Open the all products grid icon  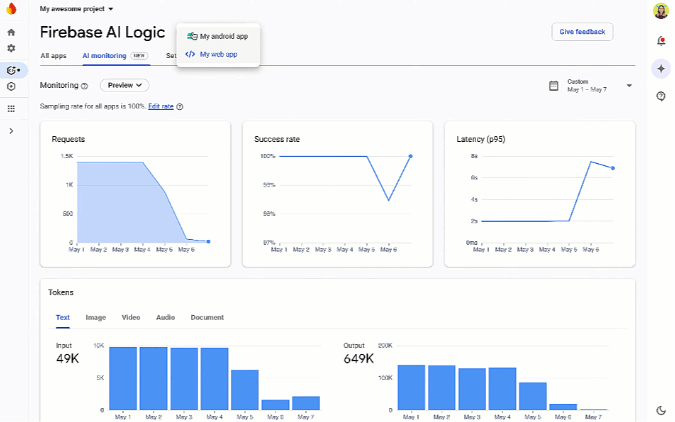tap(11, 108)
